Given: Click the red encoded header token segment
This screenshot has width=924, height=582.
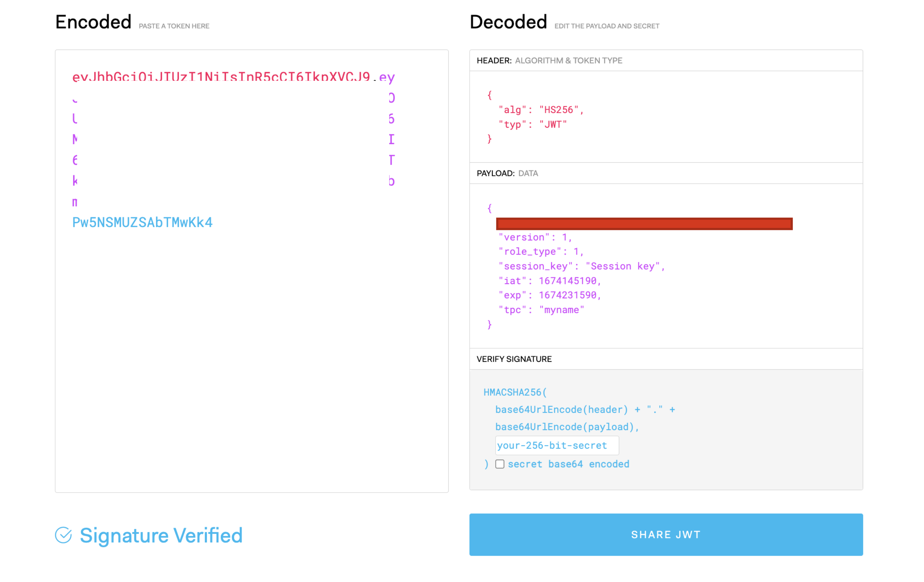Looking at the screenshot, I should [221, 77].
